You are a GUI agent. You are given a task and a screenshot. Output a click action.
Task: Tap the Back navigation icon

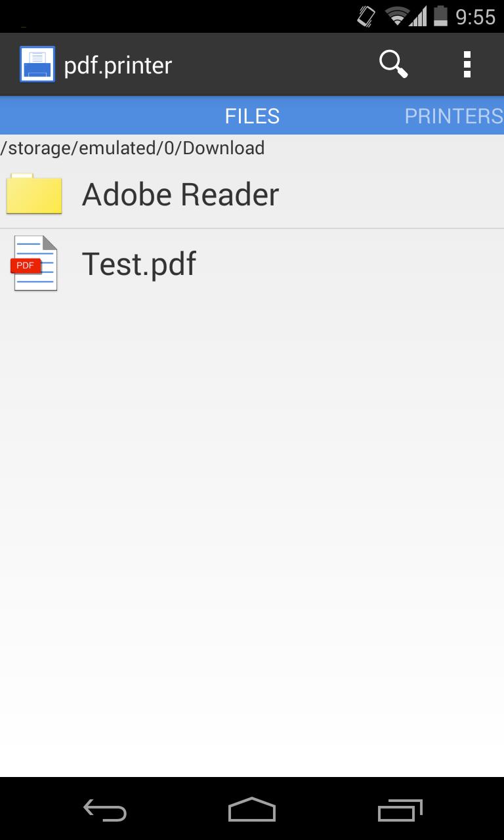tap(105, 810)
